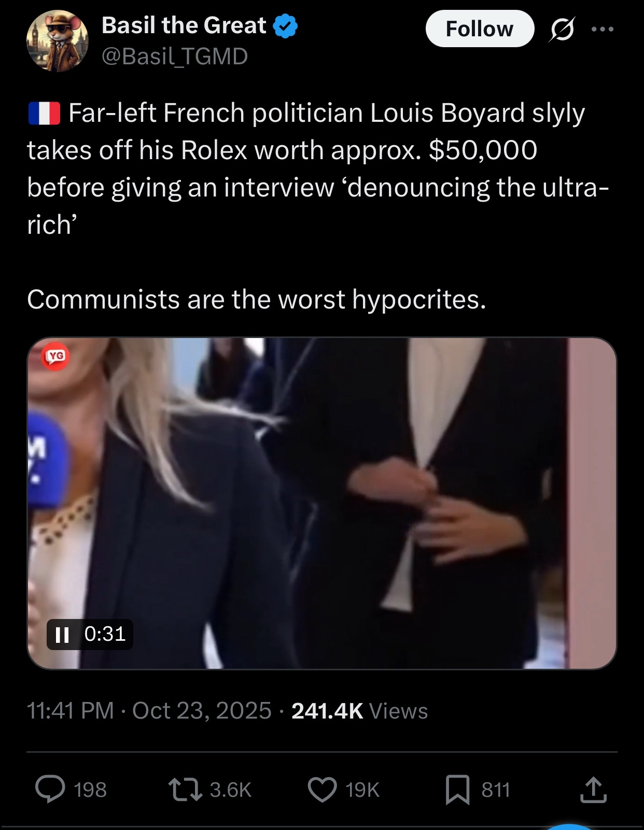This screenshot has height=830, width=644.
Task: Click the YG watermark logo on the video
Action: (x=55, y=356)
